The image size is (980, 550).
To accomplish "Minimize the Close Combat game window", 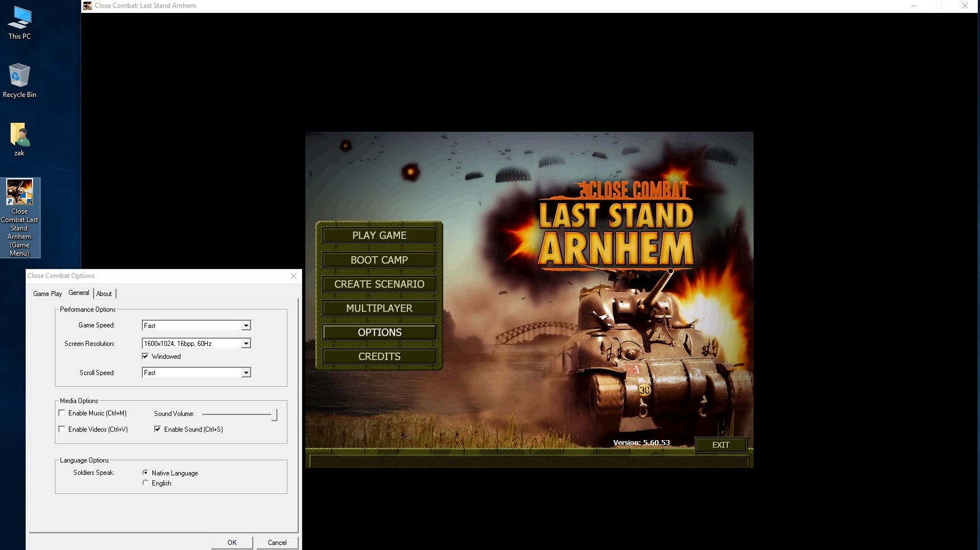I will click(x=914, y=6).
